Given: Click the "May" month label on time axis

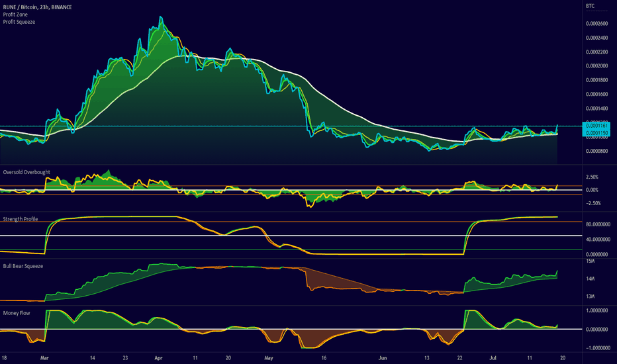Looking at the screenshot, I should coord(269,357).
